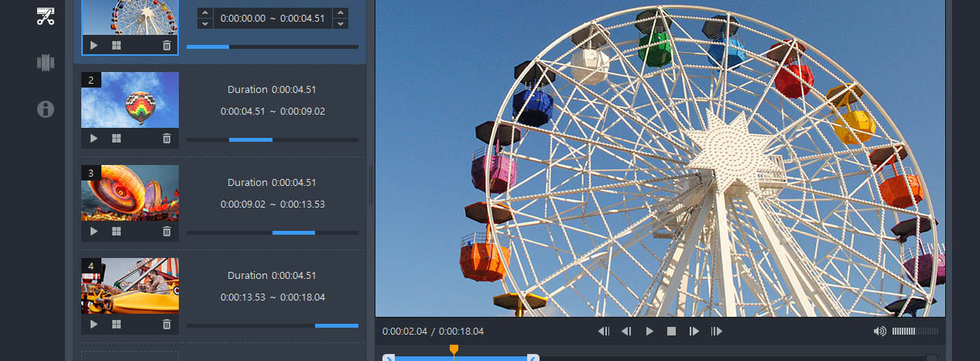Click grid icon under segment 3 thumbnail
The image size is (980, 361).
[117, 232]
